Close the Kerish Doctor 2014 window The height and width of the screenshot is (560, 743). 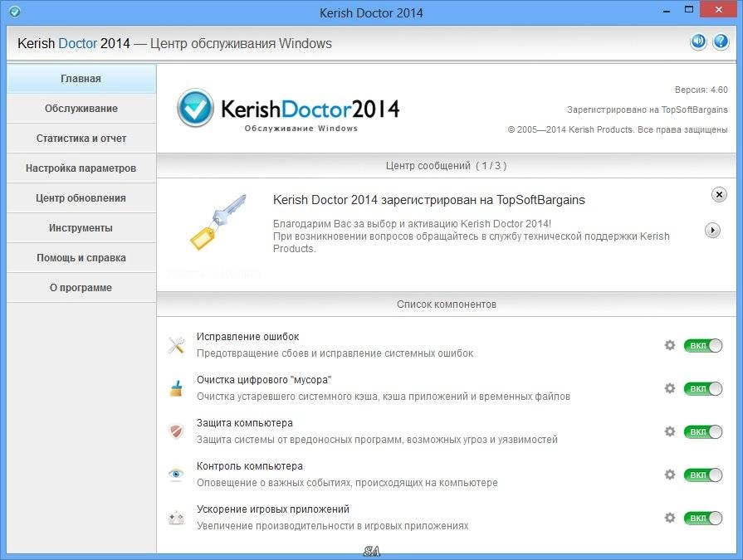[719, 9]
